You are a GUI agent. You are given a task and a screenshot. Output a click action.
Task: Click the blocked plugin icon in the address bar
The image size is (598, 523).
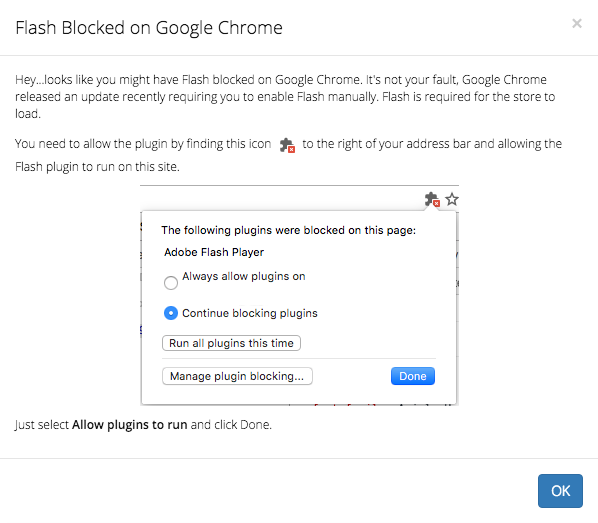[432, 200]
